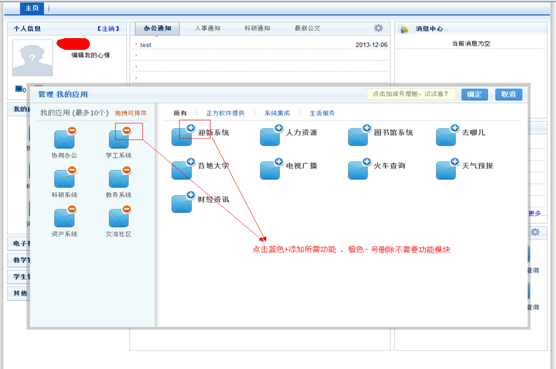Click the 学工系统 app label

click(119, 155)
